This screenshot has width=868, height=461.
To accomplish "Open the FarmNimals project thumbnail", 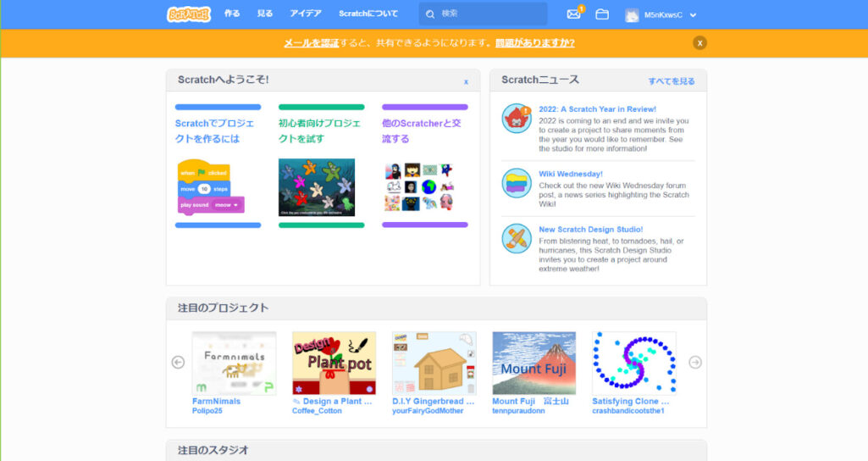I will tap(235, 364).
